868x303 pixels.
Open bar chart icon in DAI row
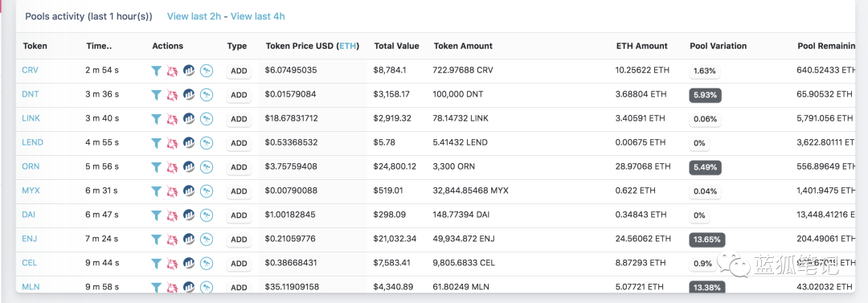click(x=189, y=215)
